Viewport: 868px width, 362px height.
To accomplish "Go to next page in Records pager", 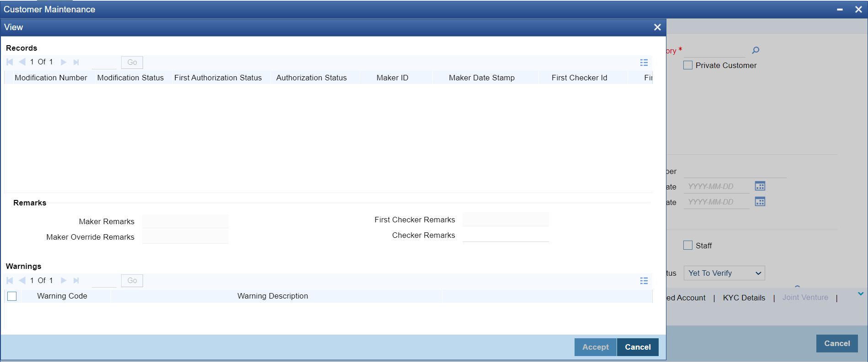I will pyautogui.click(x=64, y=62).
